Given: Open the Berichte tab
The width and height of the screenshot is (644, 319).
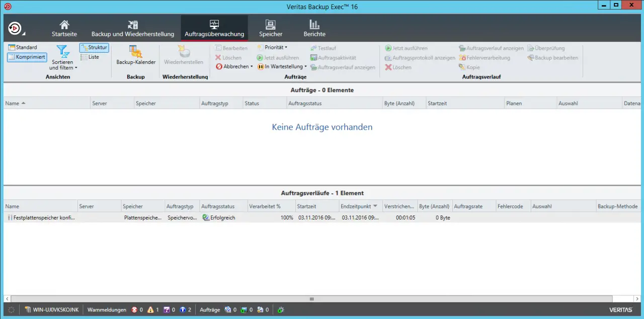Looking at the screenshot, I should click(x=314, y=29).
